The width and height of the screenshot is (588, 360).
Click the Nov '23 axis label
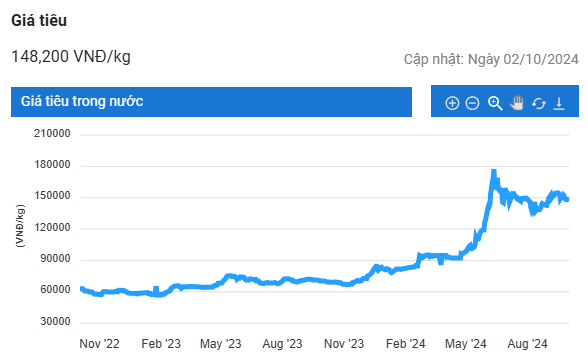coord(344,344)
